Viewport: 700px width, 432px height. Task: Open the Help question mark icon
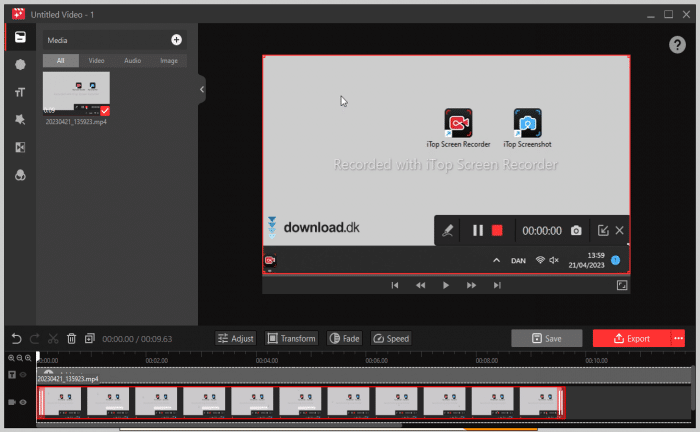(677, 45)
